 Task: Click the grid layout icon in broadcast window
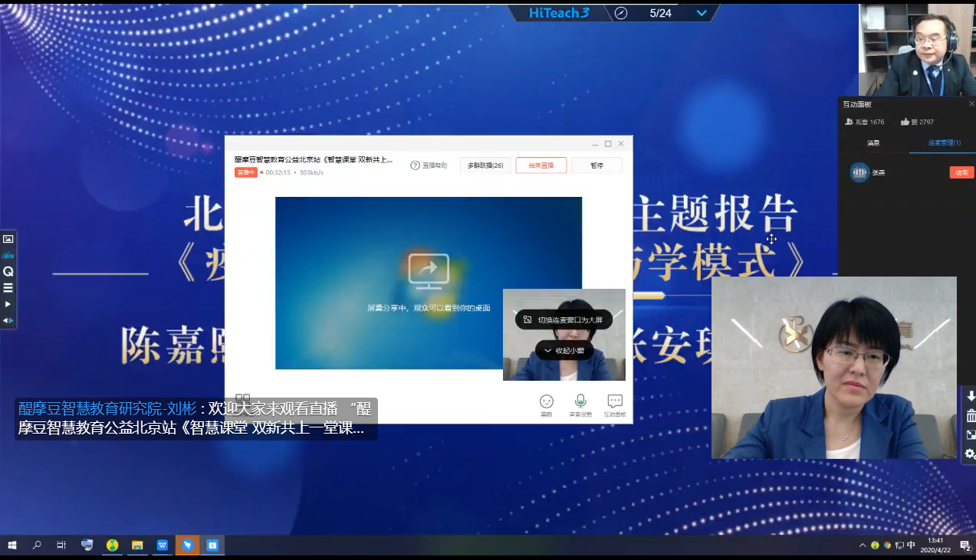[x=242, y=399]
